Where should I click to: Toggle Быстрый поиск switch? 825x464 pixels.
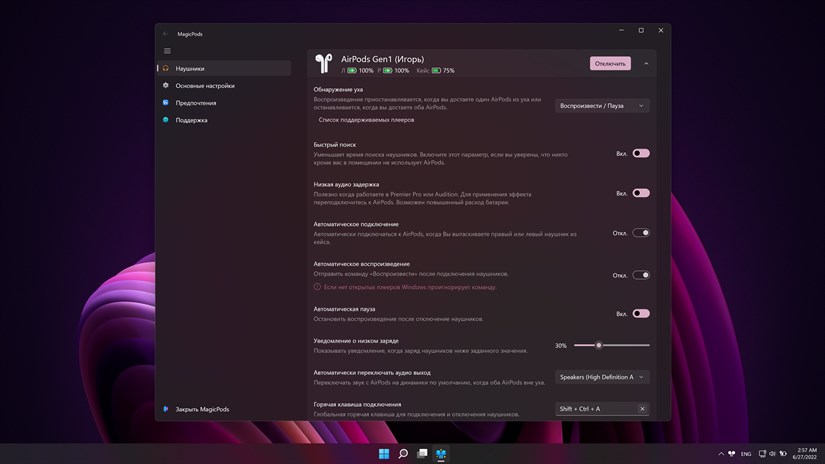click(641, 153)
